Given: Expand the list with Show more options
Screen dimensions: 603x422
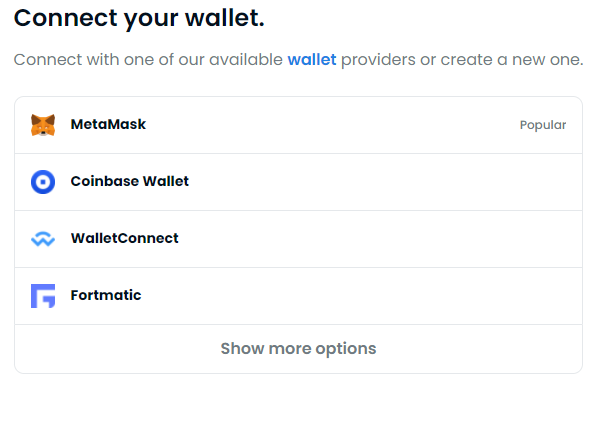Looking at the screenshot, I should pos(298,349).
